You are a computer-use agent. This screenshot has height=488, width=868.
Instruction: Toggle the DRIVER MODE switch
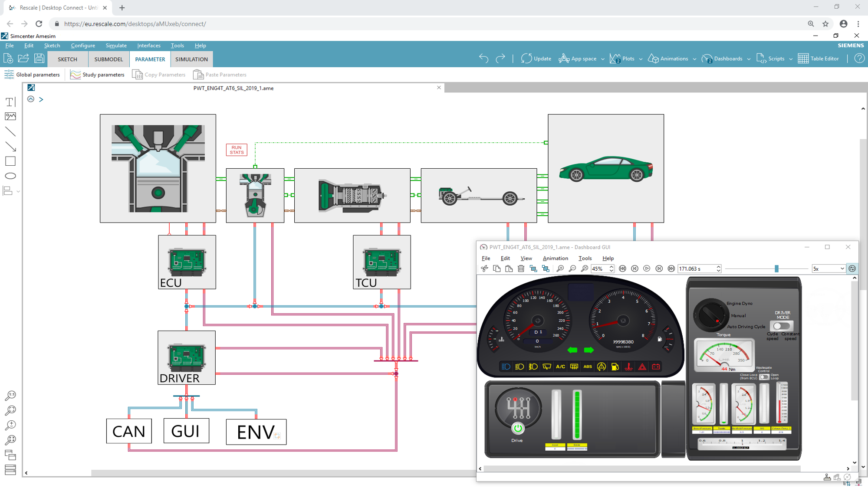click(x=781, y=326)
